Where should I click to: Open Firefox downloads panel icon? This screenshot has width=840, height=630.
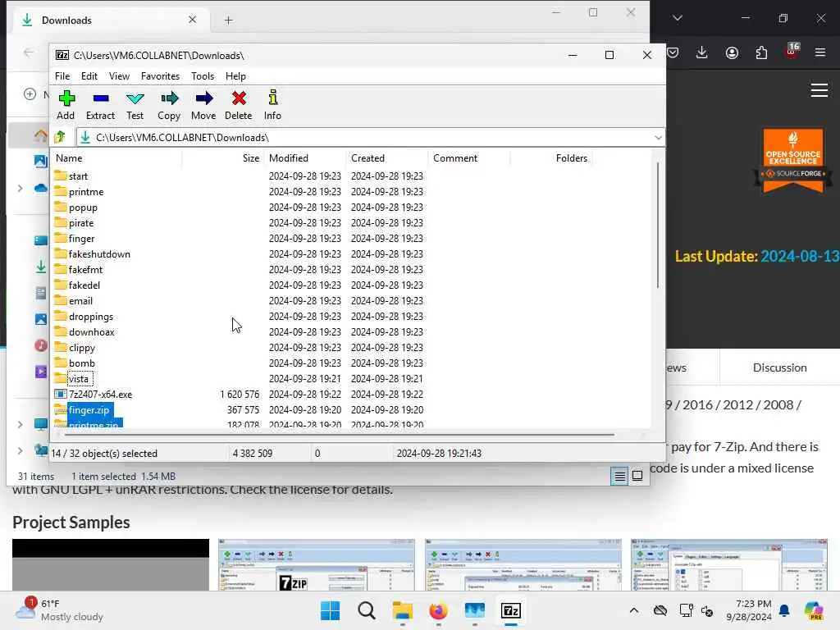(702, 52)
